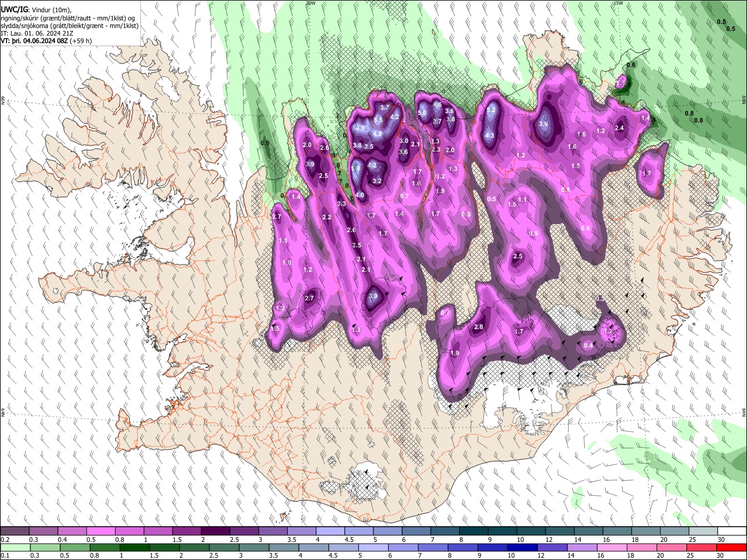Click the 3.3 snowfall value label

click(x=341, y=204)
